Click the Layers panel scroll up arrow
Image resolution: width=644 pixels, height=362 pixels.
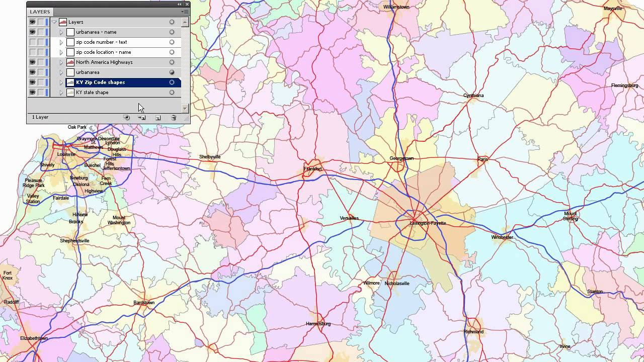(x=185, y=22)
